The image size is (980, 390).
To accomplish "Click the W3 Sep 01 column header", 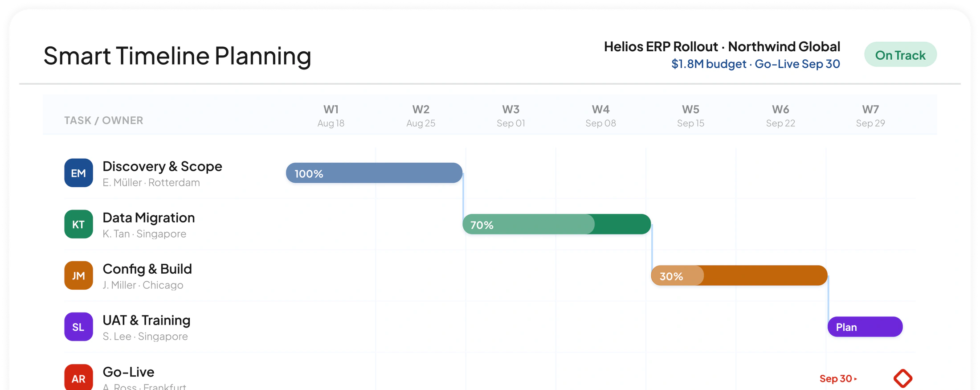I will 511,116.
